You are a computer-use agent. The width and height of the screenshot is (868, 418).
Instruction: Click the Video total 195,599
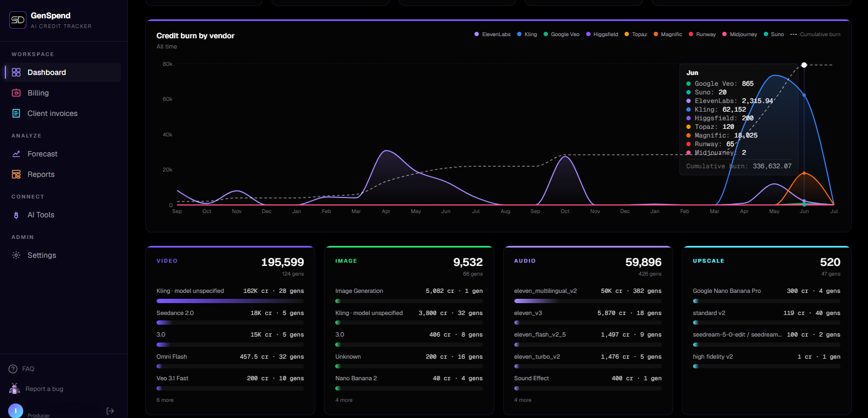(x=282, y=262)
